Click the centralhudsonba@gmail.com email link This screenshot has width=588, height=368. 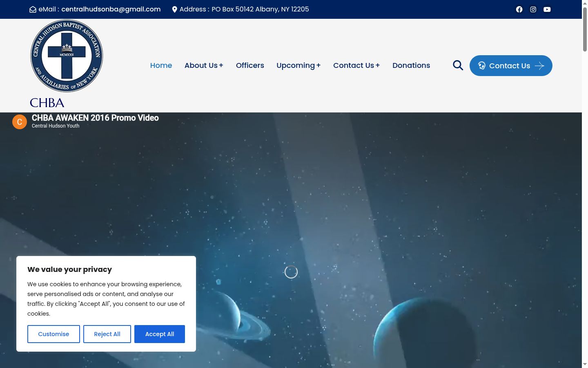point(111,9)
